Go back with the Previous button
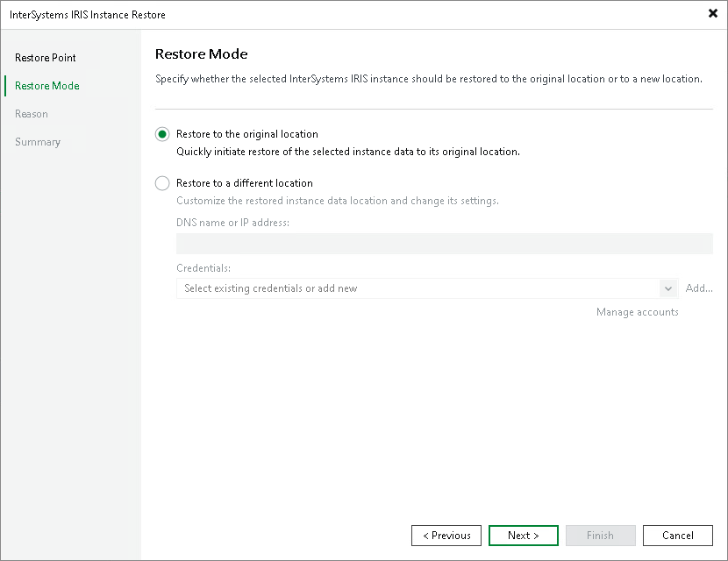The width and height of the screenshot is (728, 561). 446,536
